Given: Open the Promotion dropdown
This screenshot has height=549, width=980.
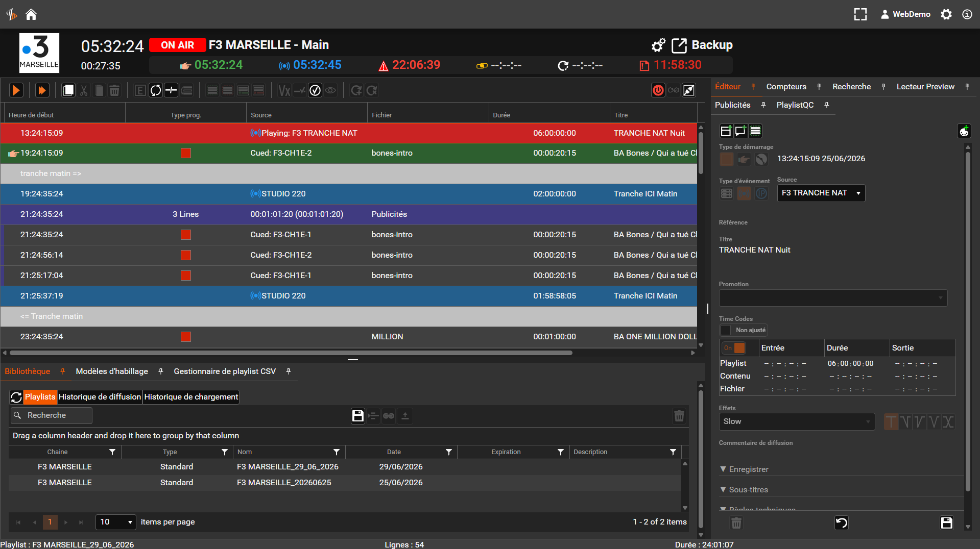Looking at the screenshot, I should (x=833, y=298).
